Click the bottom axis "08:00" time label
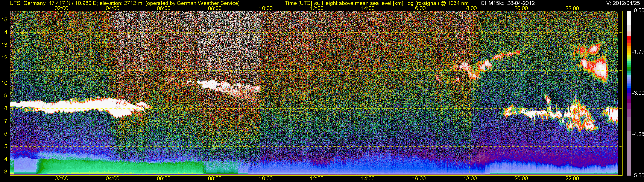The height and width of the screenshot is (182, 644). (215, 179)
